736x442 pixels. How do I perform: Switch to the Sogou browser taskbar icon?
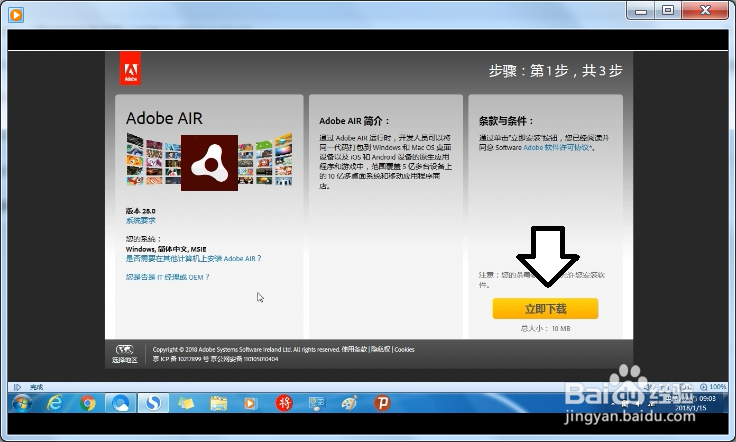point(153,403)
